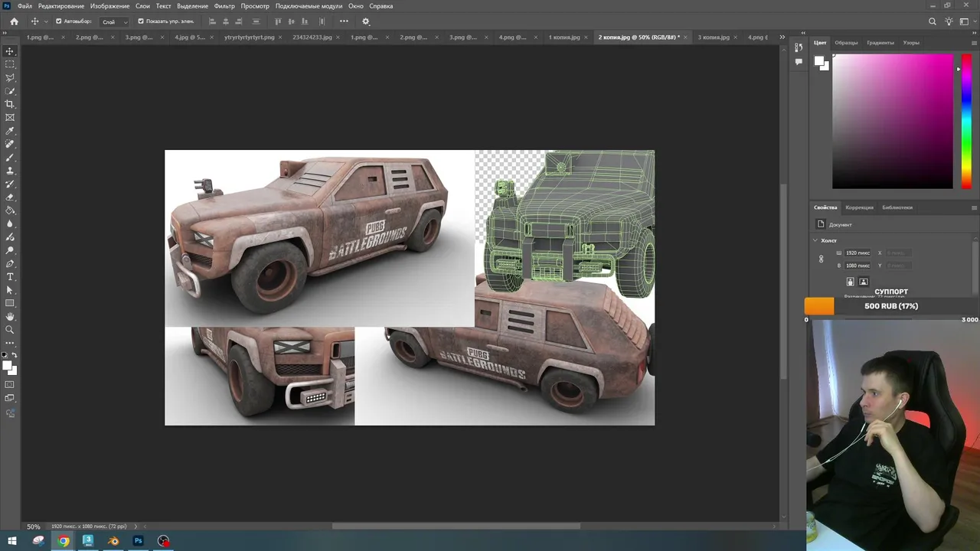Toggle the Auto-Select checkbox
This screenshot has height=551, width=980.
click(59, 21)
